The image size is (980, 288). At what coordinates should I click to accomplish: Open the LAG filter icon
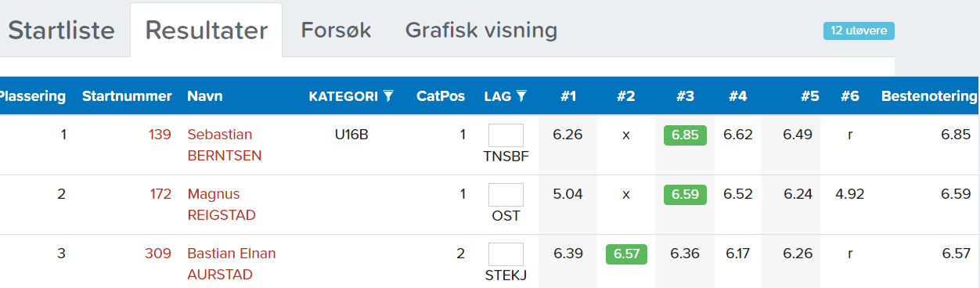521,96
